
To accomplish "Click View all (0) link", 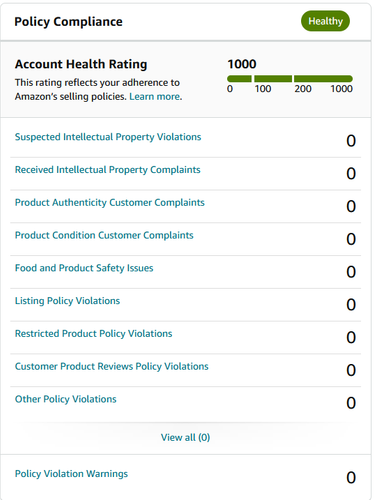I will click(x=185, y=437).
